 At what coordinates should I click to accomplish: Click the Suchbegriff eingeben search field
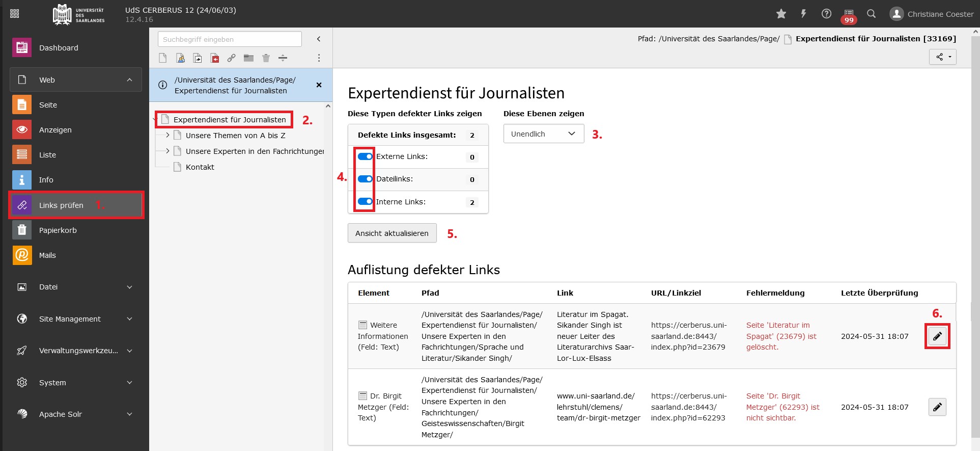(x=230, y=39)
